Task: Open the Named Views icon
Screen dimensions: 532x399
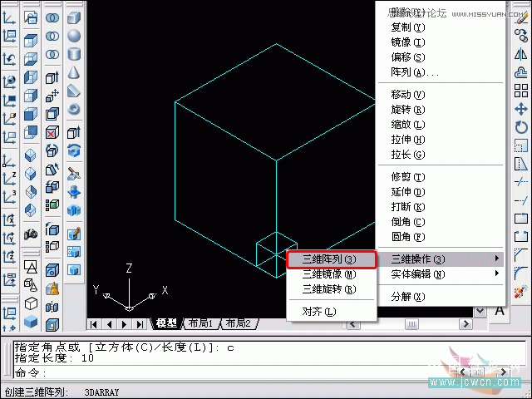Action: [31, 17]
